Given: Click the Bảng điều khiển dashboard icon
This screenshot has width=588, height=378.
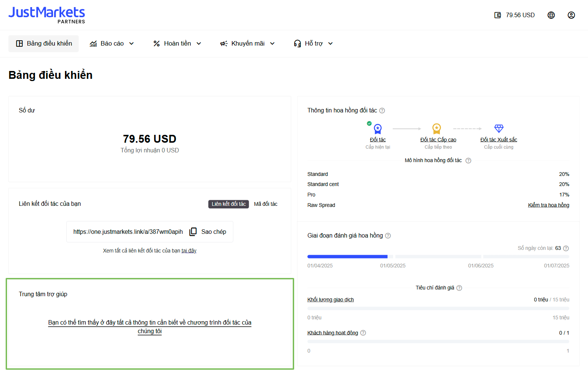Looking at the screenshot, I should pos(19,44).
